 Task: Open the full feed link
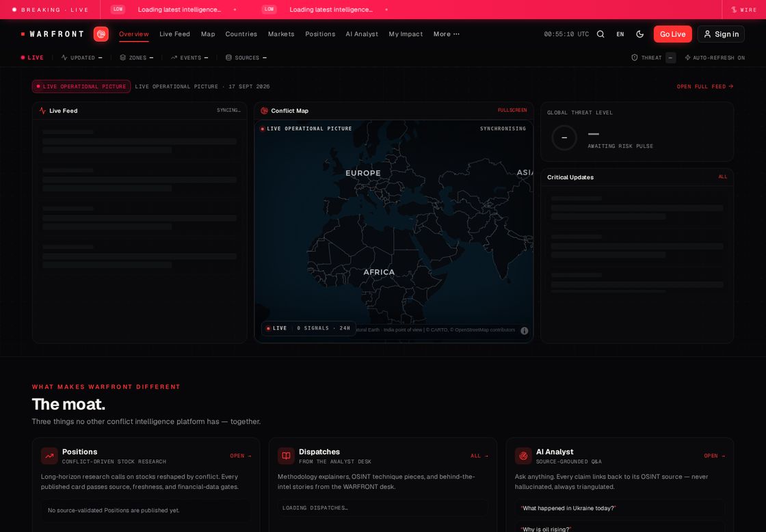coord(705,86)
